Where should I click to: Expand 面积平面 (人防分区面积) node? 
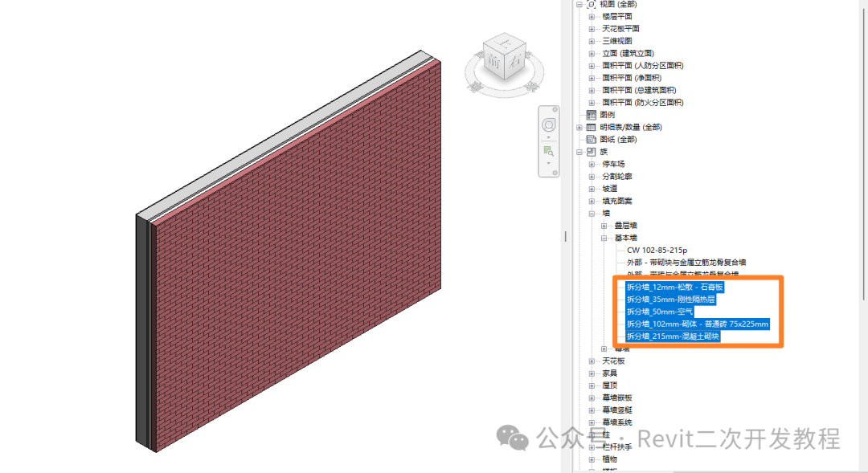click(592, 66)
